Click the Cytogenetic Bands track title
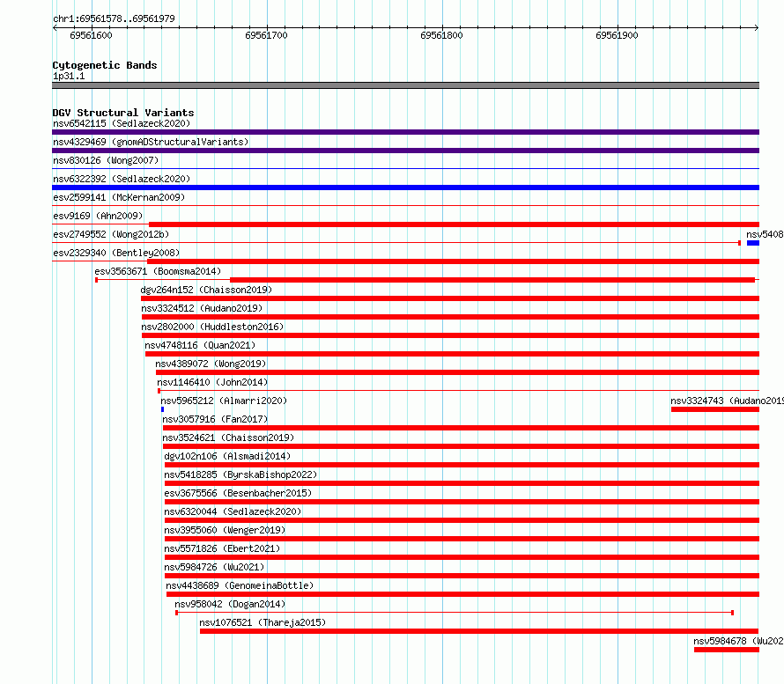 [x=105, y=65]
